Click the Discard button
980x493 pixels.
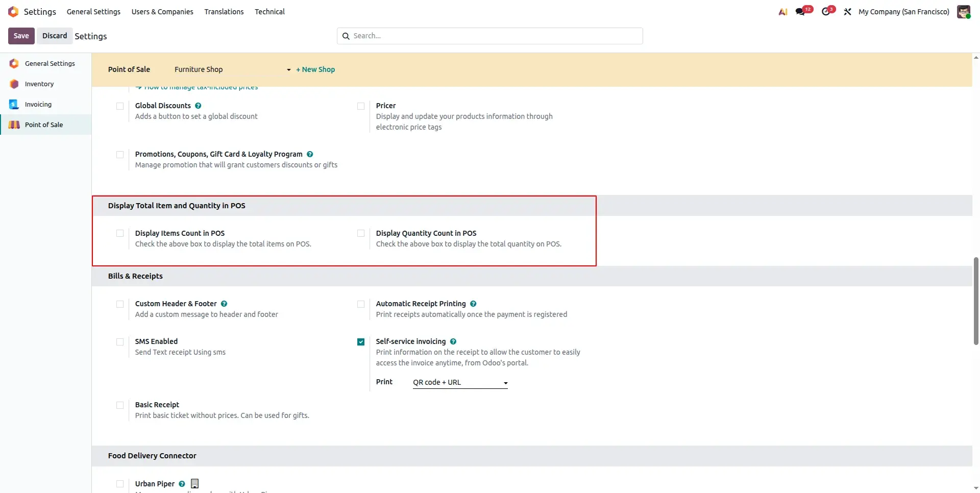pyautogui.click(x=55, y=36)
